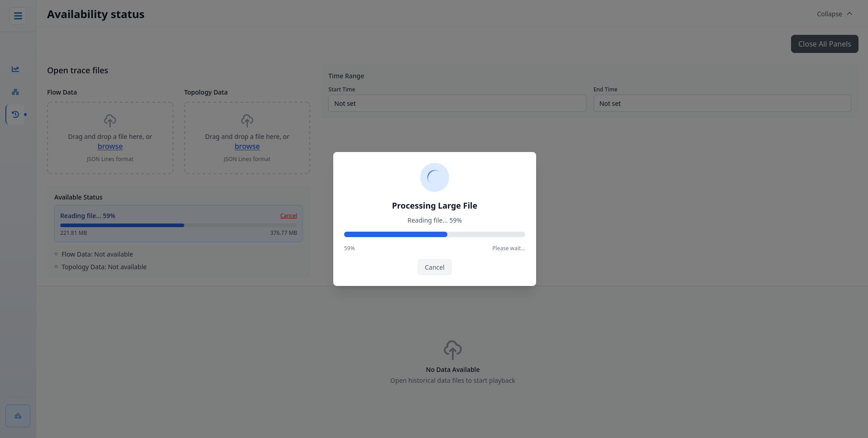
Task: Cancel the Processing Large File dialog
Action: [x=434, y=267]
